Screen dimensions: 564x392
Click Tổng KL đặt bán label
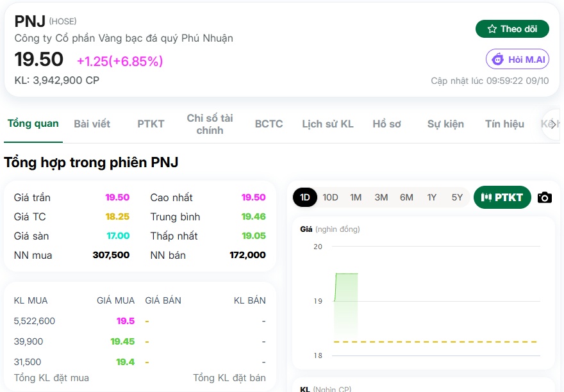(229, 378)
